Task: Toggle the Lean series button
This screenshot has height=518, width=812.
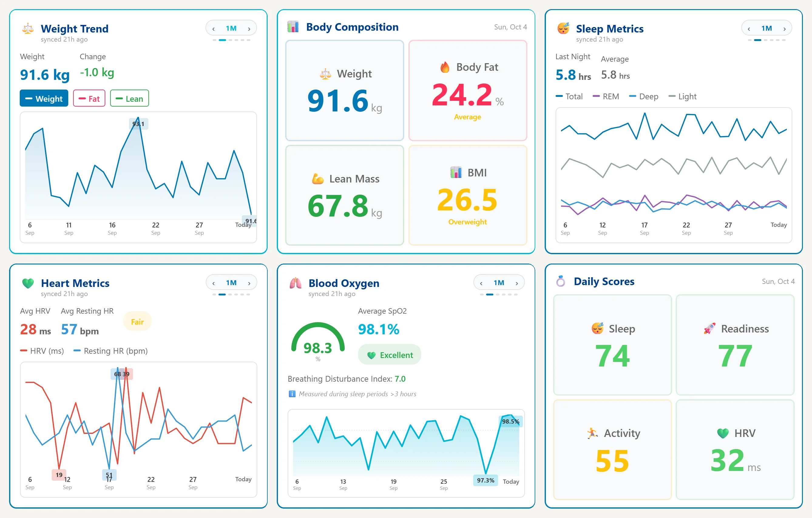Action: [129, 99]
